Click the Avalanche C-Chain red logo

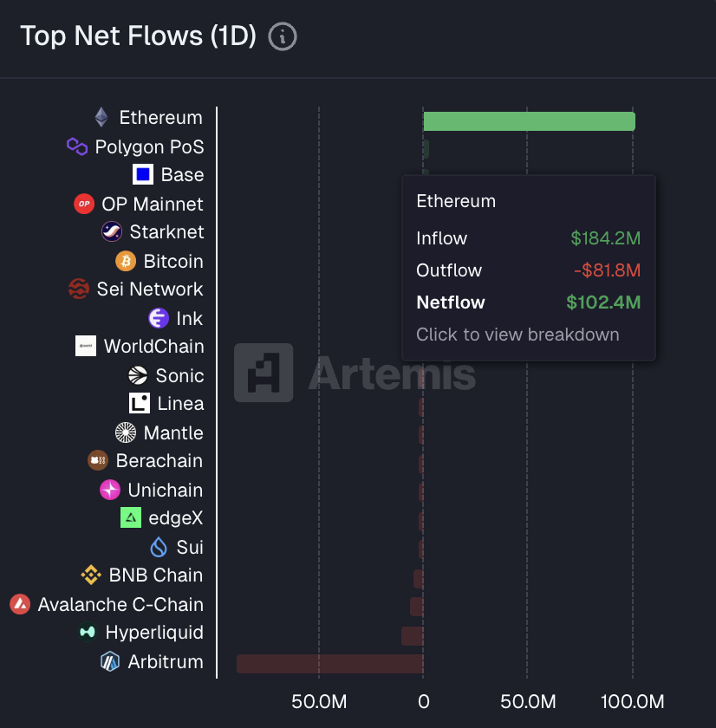tap(20, 605)
